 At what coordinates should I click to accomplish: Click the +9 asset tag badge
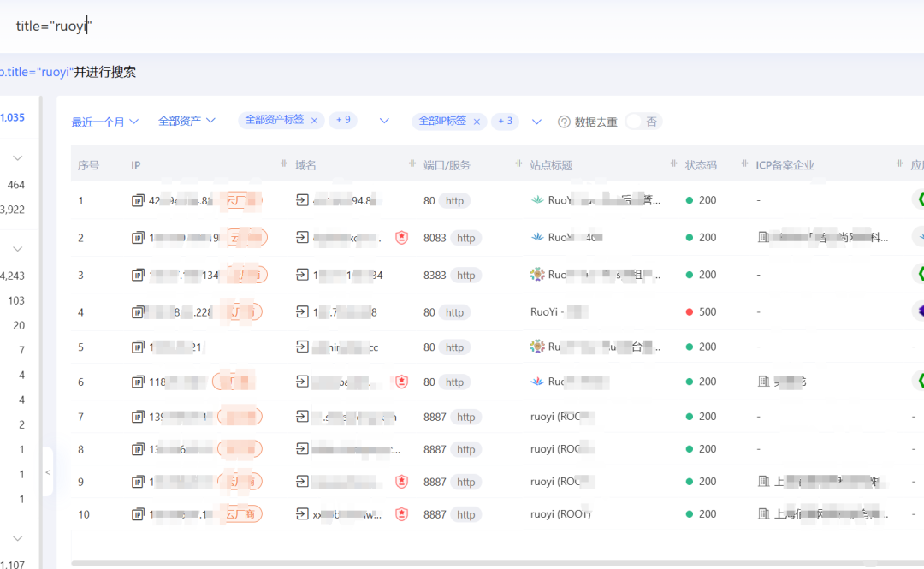tap(343, 121)
